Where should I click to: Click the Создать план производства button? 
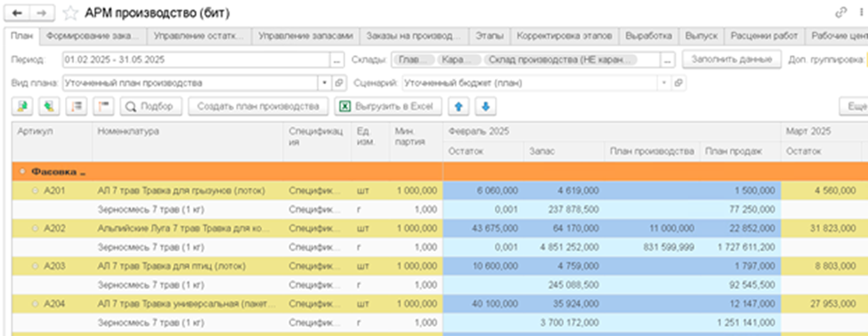pos(258,106)
